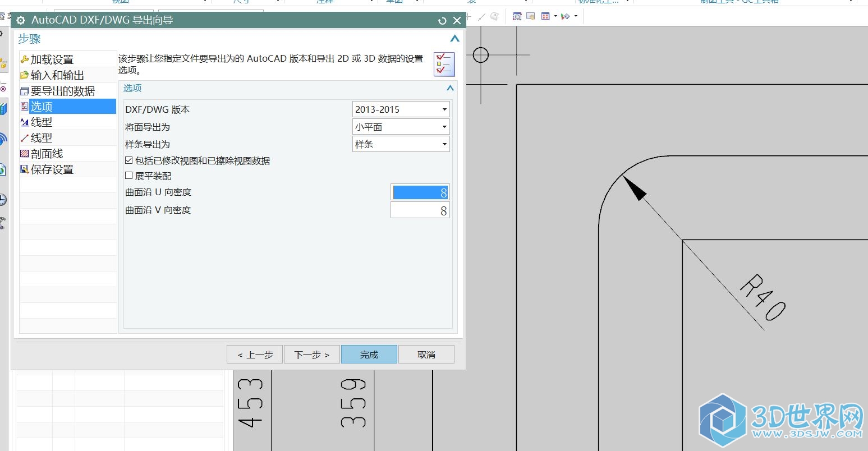This screenshot has width=868, height=451.
Task: Select the 要导出的数据 step
Action: (68, 91)
